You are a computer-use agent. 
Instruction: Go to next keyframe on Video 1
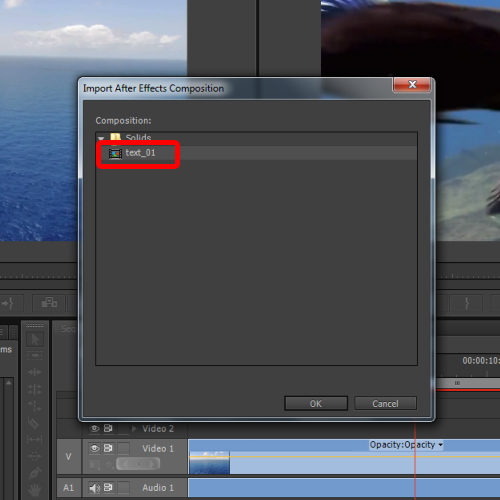pos(153,464)
